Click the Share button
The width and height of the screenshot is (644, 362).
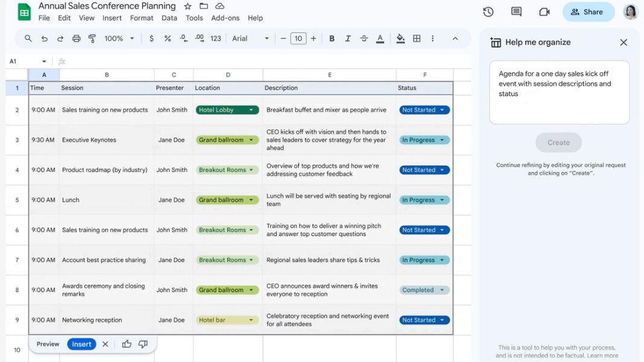click(x=588, y=12)
